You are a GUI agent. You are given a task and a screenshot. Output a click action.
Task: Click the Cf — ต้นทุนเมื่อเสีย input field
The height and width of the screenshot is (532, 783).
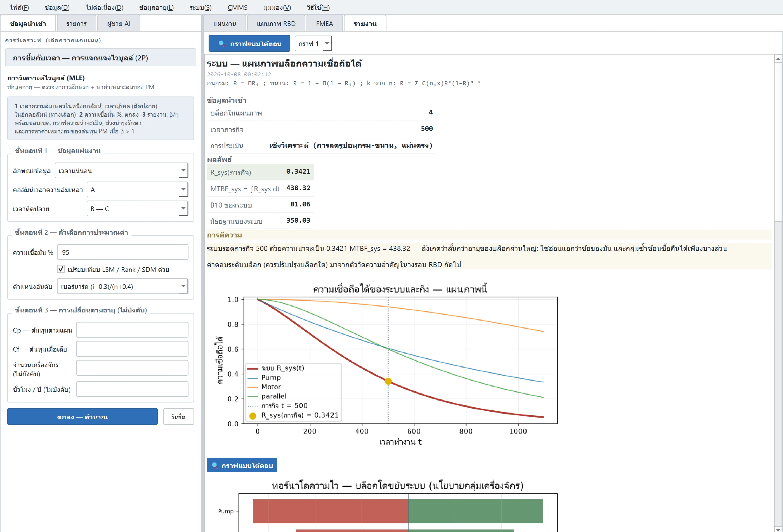coord(132,349)
